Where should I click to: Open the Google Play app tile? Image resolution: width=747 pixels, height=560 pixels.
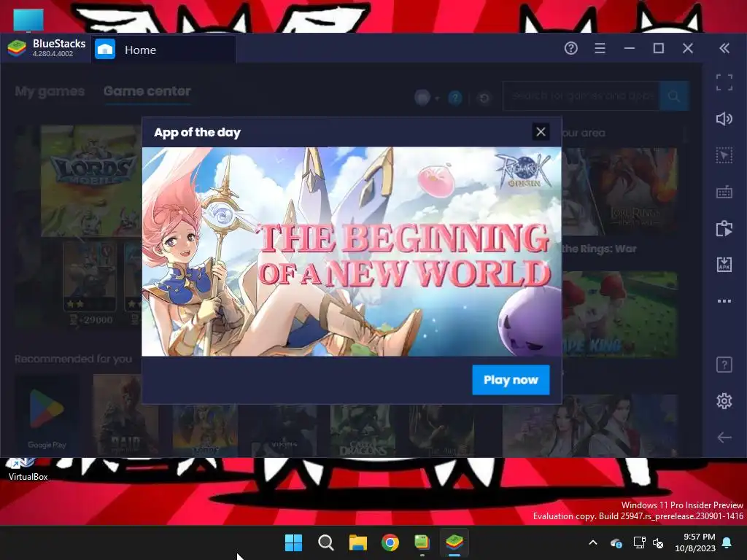[47, 416]
